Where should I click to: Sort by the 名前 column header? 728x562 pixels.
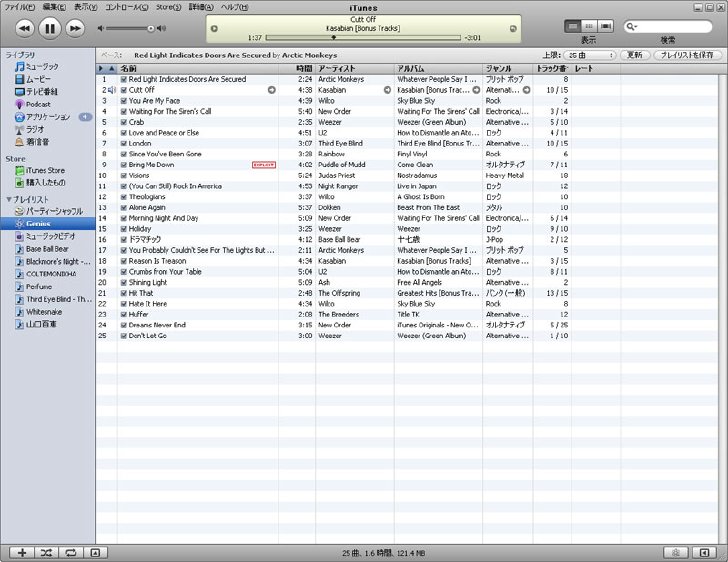198,69
